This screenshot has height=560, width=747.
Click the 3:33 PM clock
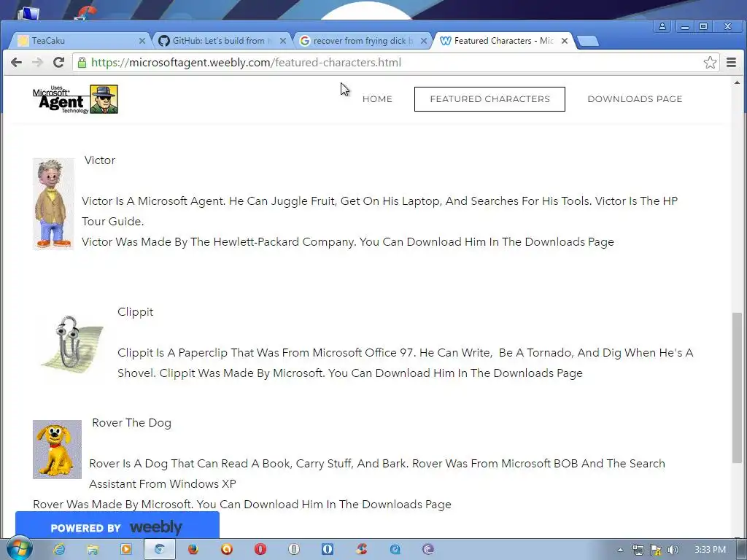point(710,550)
